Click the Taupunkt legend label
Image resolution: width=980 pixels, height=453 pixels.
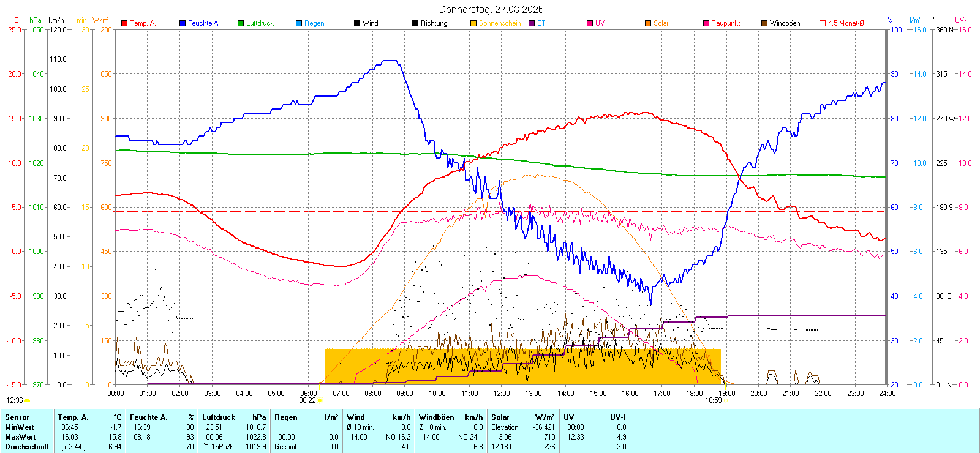click(726, 23)
